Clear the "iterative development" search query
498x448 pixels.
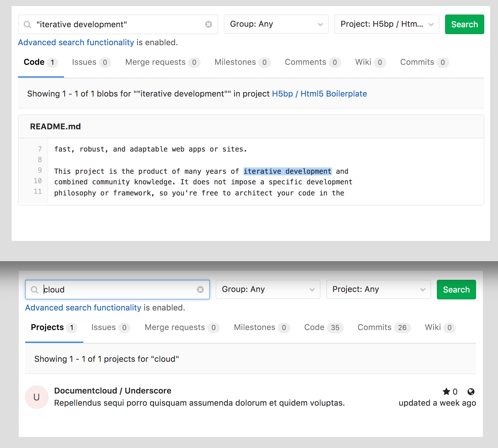click(209, 24)
